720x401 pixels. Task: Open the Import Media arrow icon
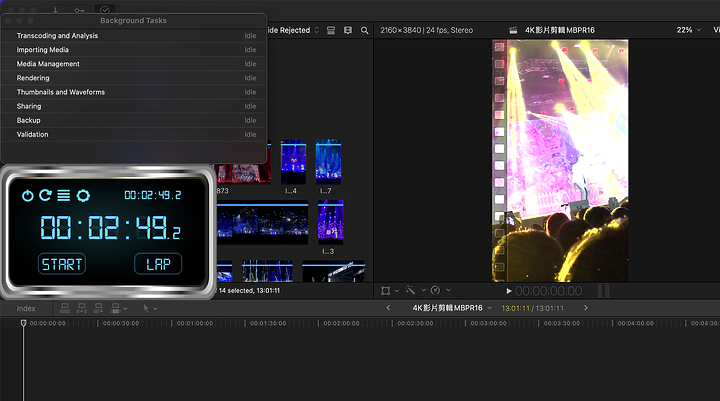click(55, 10)
